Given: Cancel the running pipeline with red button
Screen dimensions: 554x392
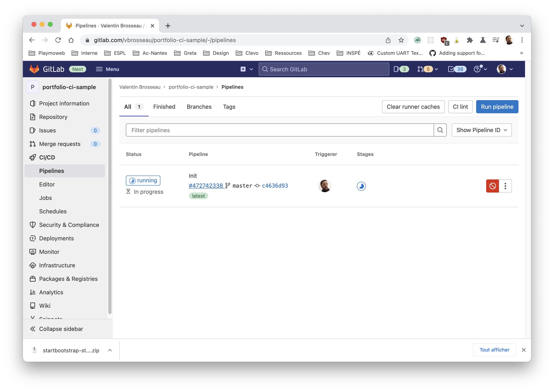Looking at the screenshot, I should (x=492, y=186).
